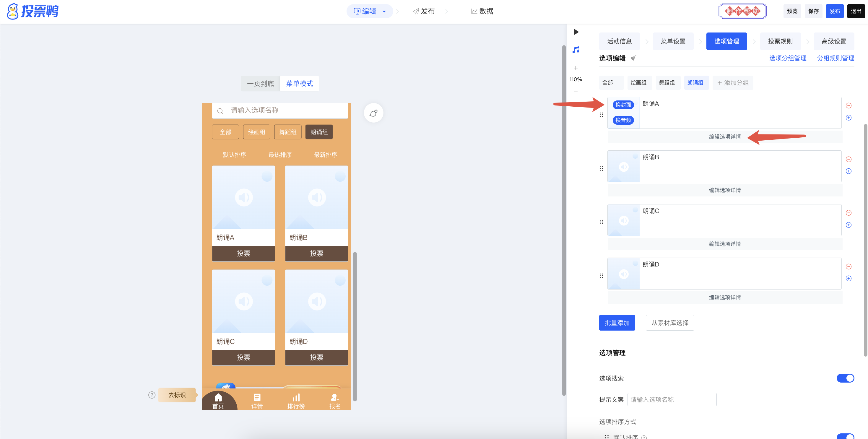Screen dimensions: 868x439
Task: Click 批量添加 button
Action: (x=617, y=323)
